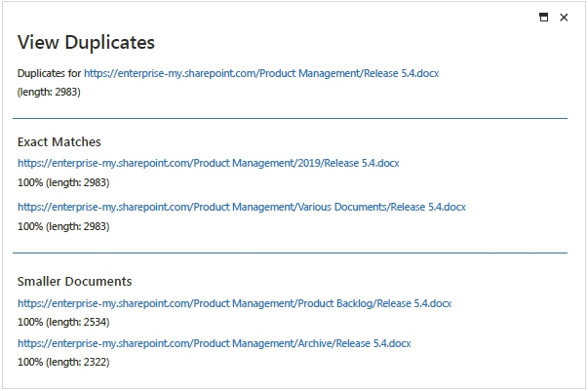This screenshot has height=391, width=588.
Task: Open the Product Backlog/Release 5.4.docx link
Action: click(234, 304)
